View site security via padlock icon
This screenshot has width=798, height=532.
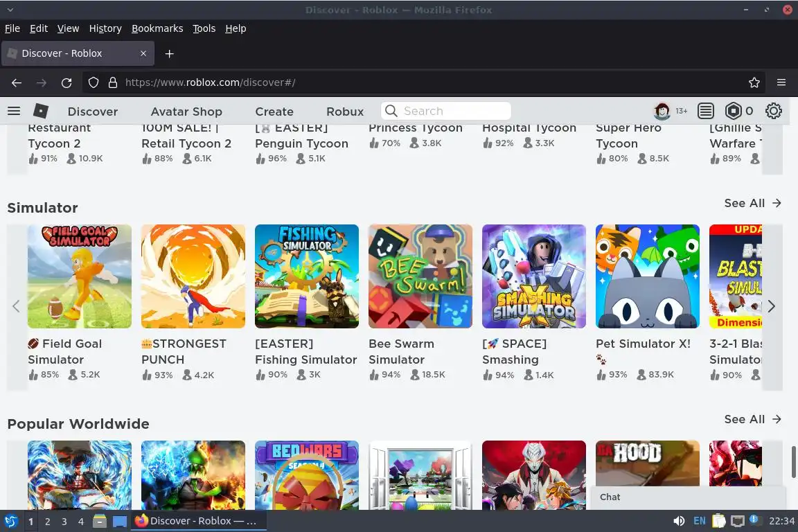pyautogui.click(x=113, y=82)
